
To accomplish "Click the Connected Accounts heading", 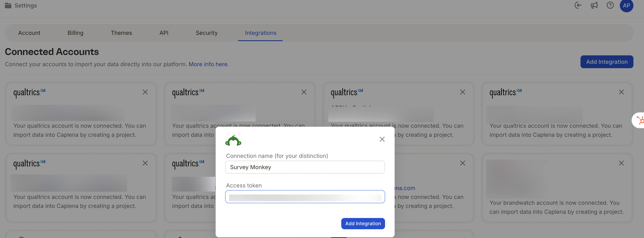I will coord(52,52).
